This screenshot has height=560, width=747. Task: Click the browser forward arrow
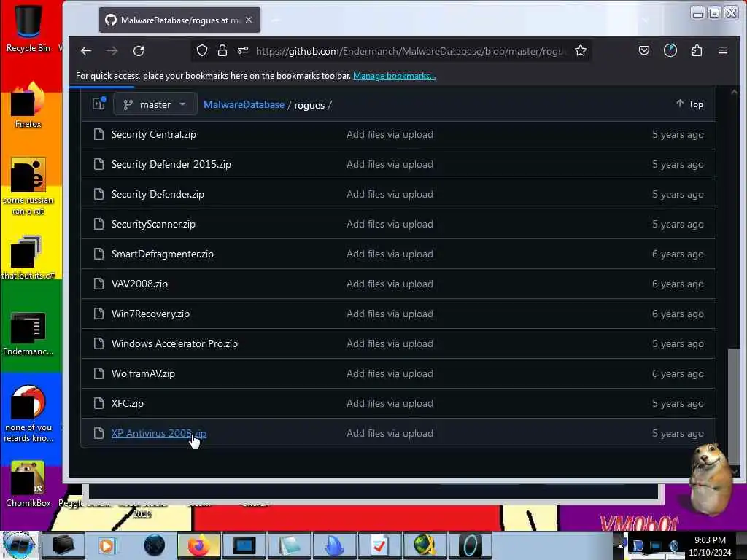point(112,51)
